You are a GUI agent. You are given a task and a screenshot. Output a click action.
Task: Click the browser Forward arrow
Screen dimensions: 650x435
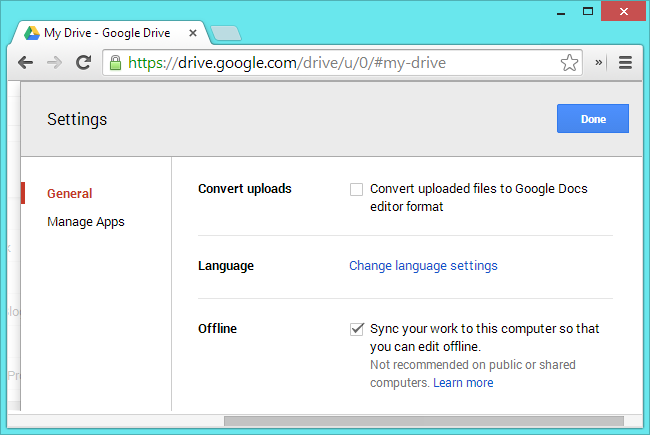pos(54,62)
